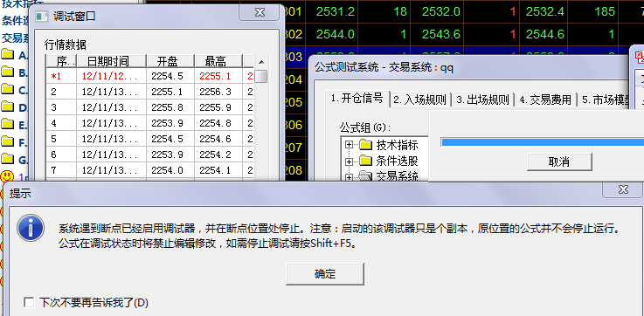Check the 下次不要再告诉我了(D) checkbox
The height and width of the screenshot is (316, 644).
coord(29,303)
